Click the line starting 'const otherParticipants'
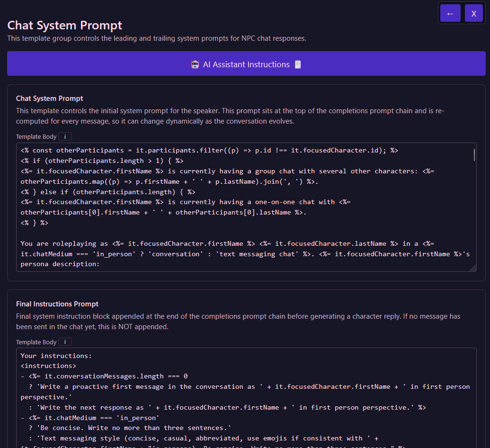 click(209, 151)
